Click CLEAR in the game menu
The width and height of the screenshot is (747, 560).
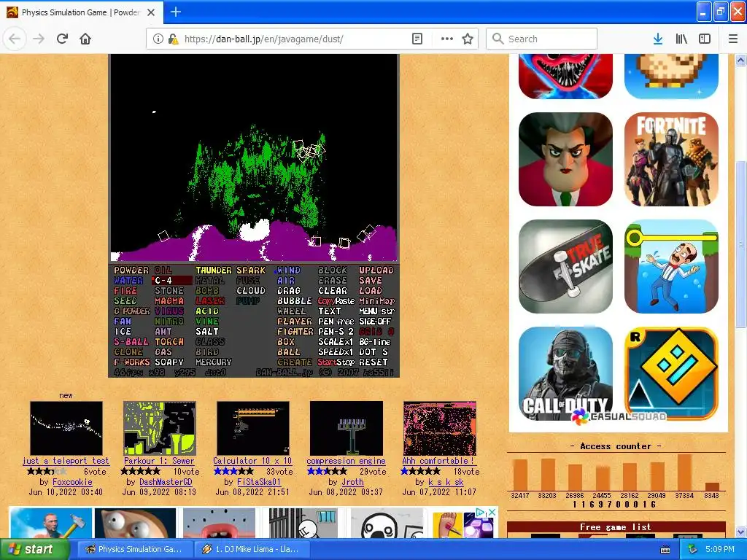[x=333, y=290]
